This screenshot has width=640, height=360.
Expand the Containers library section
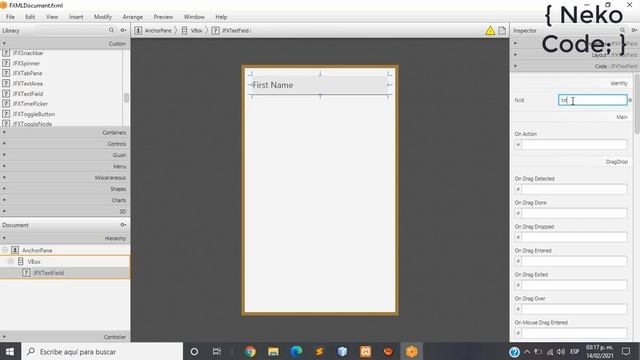[65, 132]
